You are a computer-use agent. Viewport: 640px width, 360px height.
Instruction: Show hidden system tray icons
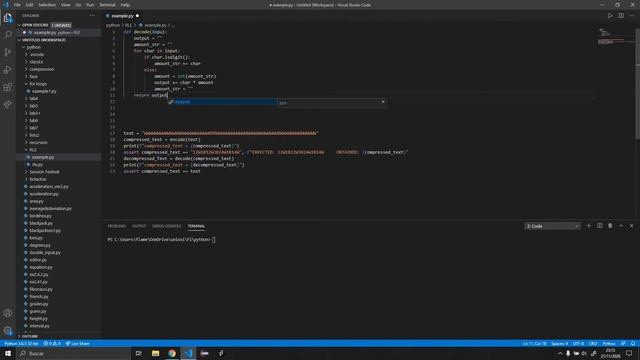[x=560, y=353]
